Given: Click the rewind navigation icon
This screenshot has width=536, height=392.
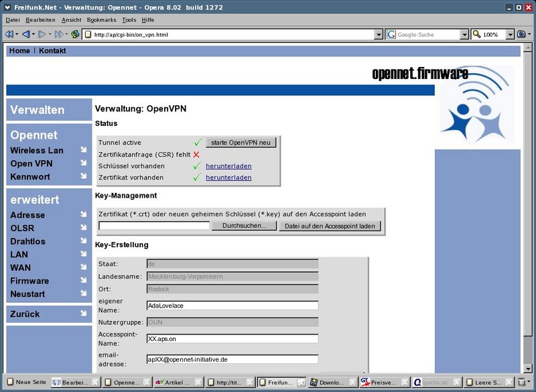Looking at the screenshot, I should (x=9, y=34).
